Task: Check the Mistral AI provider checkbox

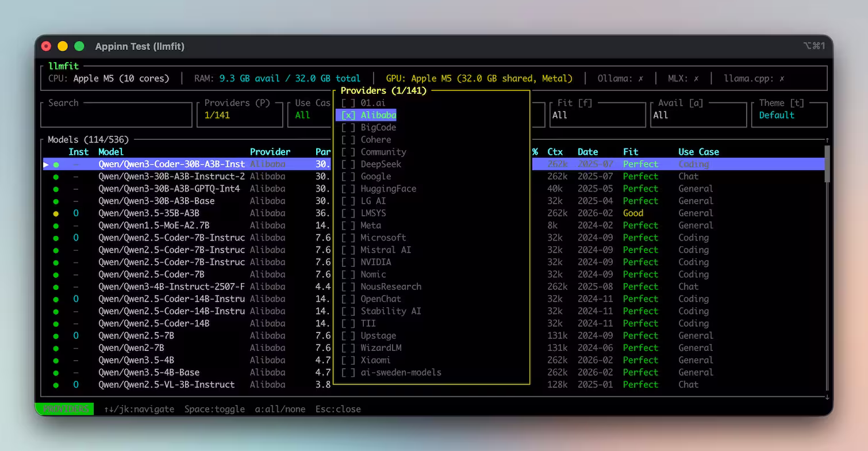Action: coord(348,250)
